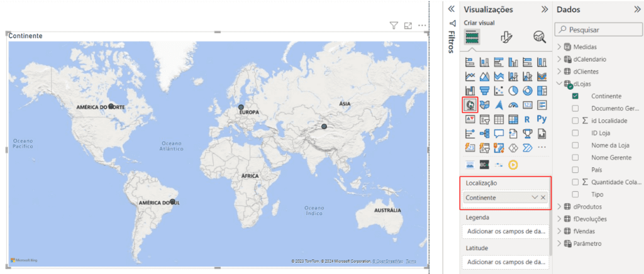The image size is (644, 274).
Task: Open the visual filter funnel icon
Action: (x=394, y=26)
